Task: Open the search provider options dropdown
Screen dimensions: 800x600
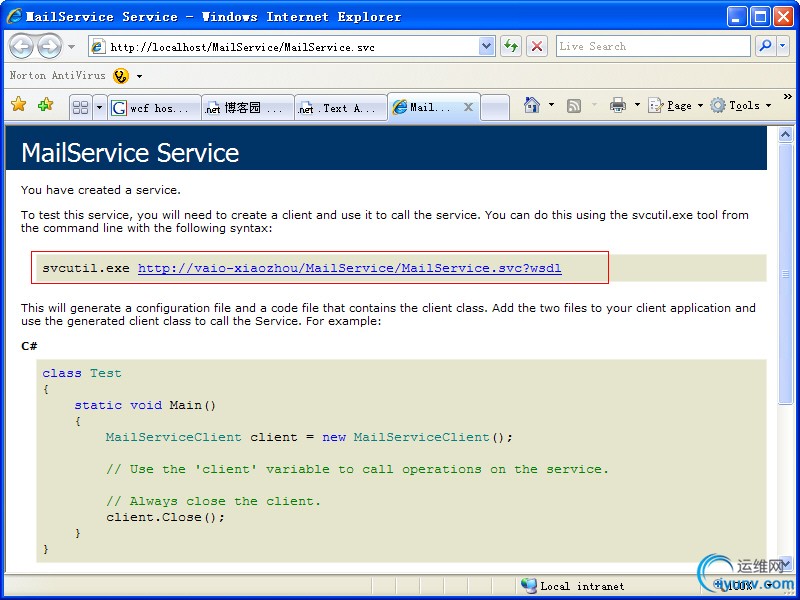Action: click(x=783, y=46)
